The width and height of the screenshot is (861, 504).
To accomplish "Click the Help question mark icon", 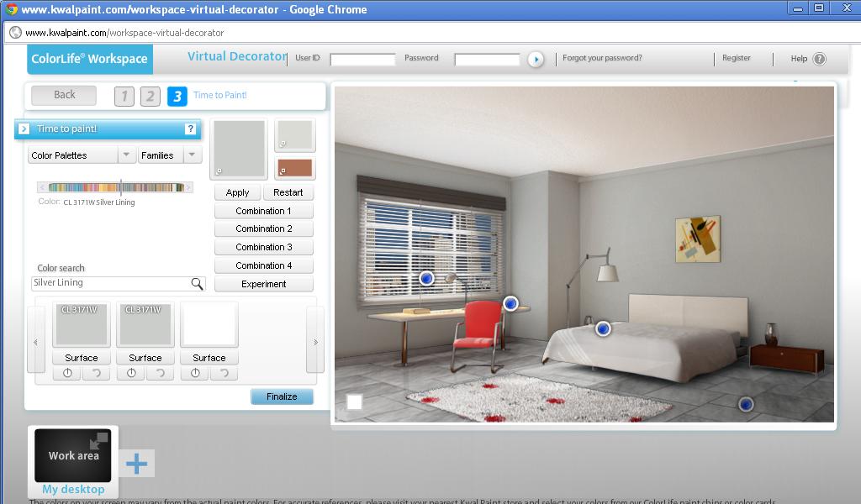I will [x=819, y=59].
